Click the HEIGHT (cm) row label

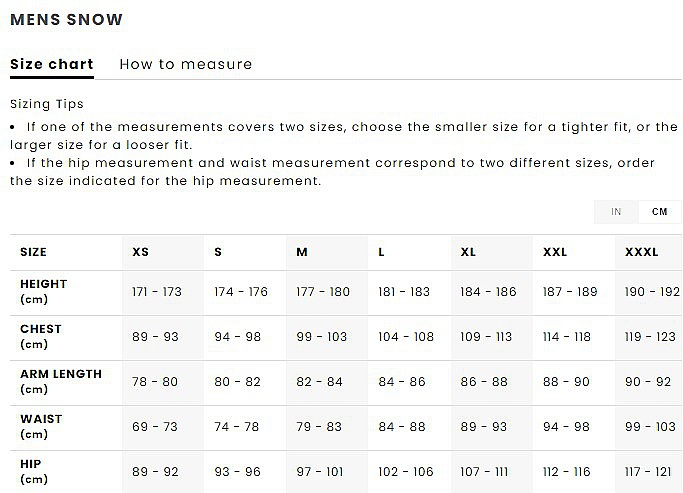[44, 291]
